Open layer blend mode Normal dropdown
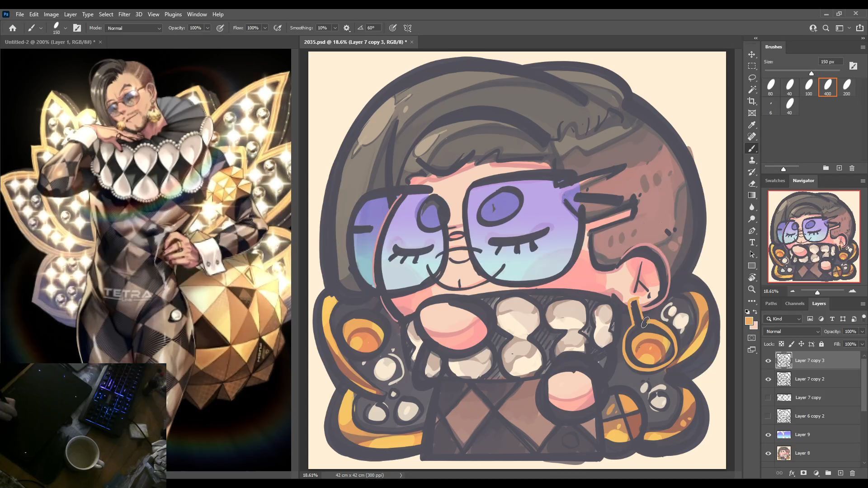Viewport: 868px width, 488px height. click(x=792, y=332)
